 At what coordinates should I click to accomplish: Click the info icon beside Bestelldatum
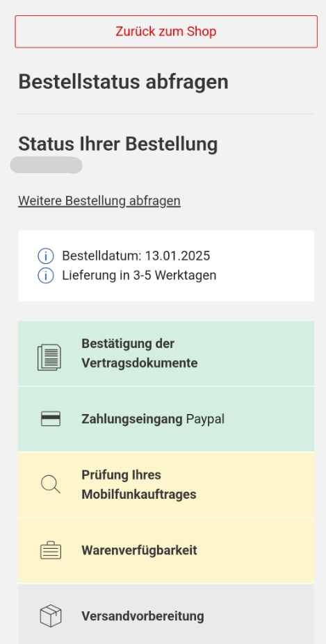[46, 256]
